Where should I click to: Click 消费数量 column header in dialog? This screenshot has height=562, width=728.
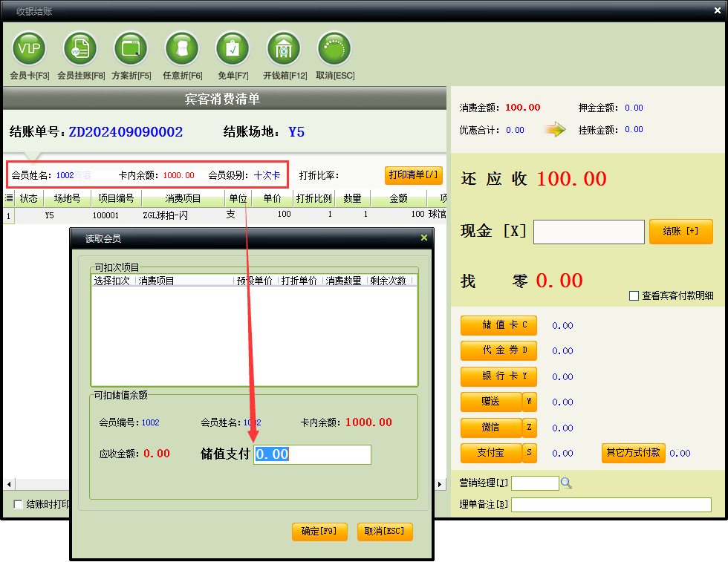343,281
